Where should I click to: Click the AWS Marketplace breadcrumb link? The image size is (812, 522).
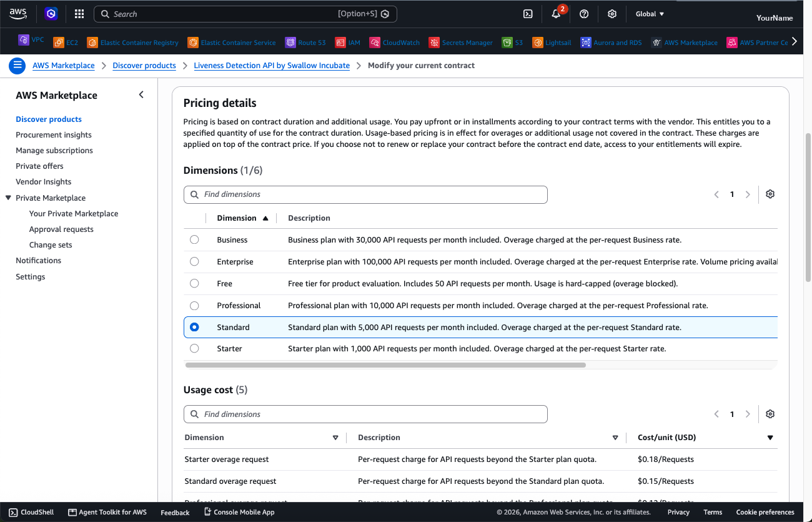[x=64, y=66]
